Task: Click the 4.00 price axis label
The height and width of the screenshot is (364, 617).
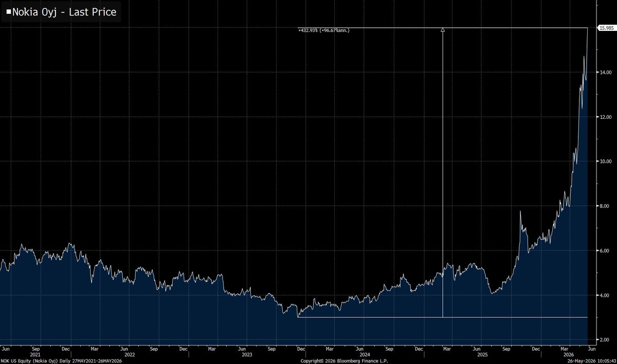Action: click(x=606, y=295)
